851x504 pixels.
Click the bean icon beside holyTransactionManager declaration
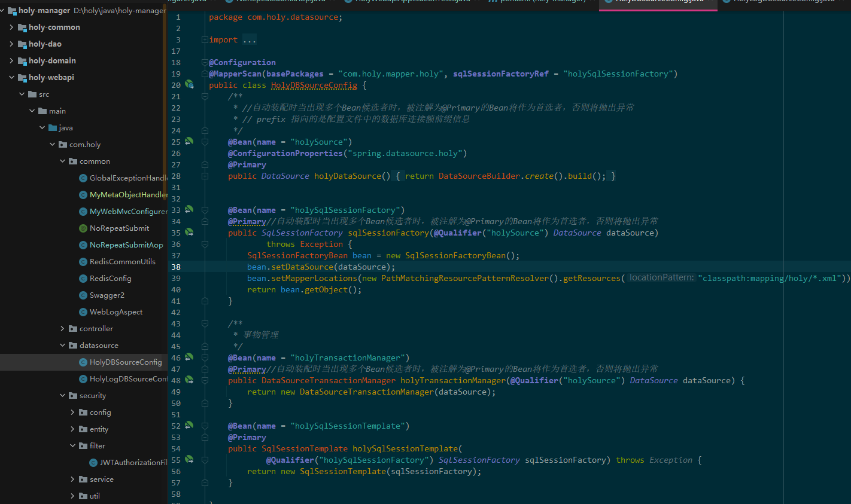pos(190,380)
